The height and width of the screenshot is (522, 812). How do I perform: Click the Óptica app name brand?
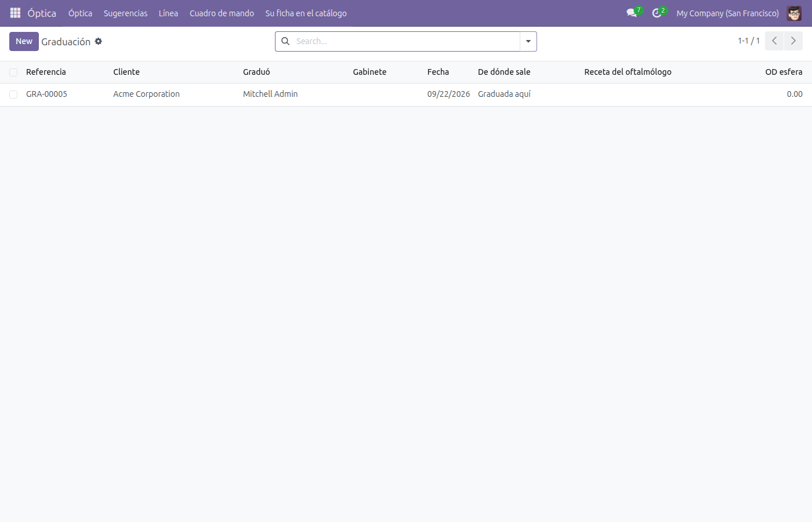42,13
